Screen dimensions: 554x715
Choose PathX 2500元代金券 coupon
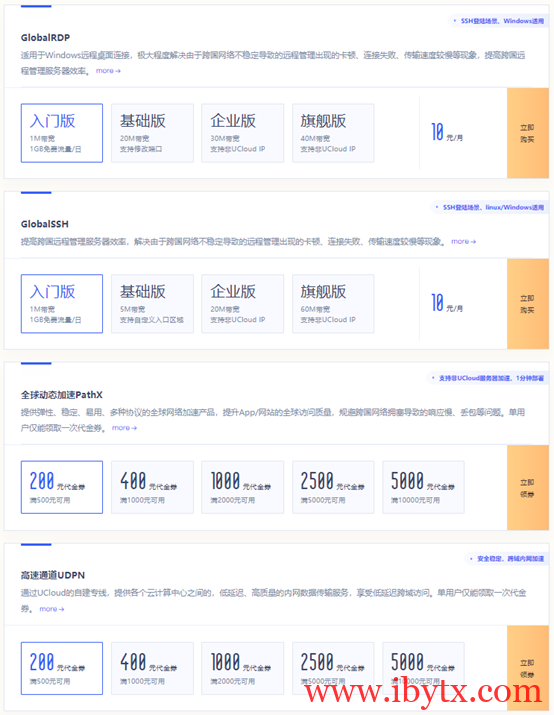click(x=333, y=487)
